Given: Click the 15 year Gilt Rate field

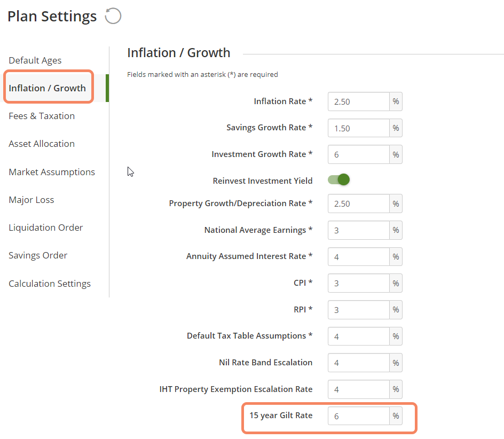Looking at the screenshot, I should (359, 416).
